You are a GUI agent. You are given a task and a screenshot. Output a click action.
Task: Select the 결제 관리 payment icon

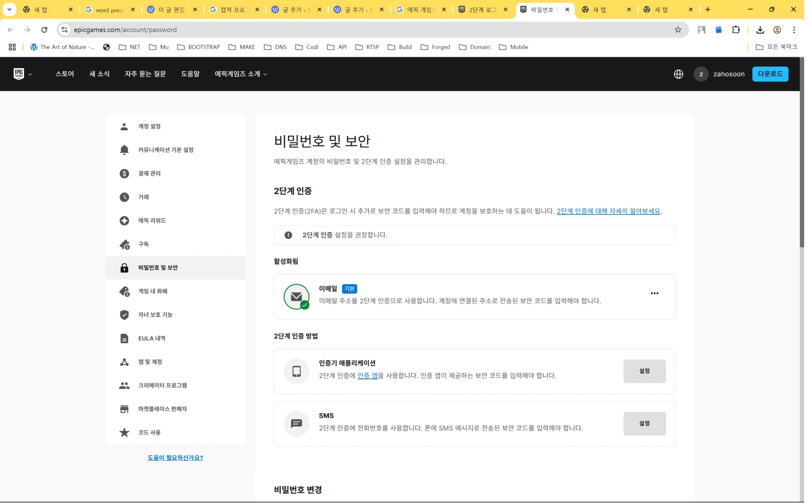tap(124, 174)
